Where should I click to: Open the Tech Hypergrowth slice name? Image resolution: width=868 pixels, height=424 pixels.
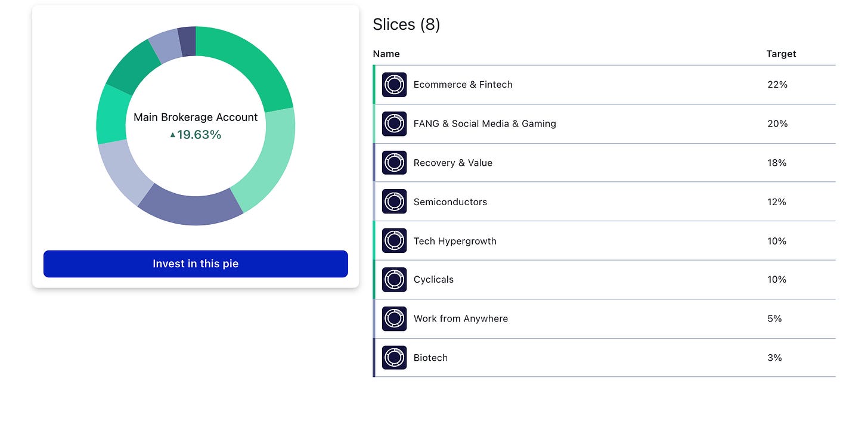455,241
